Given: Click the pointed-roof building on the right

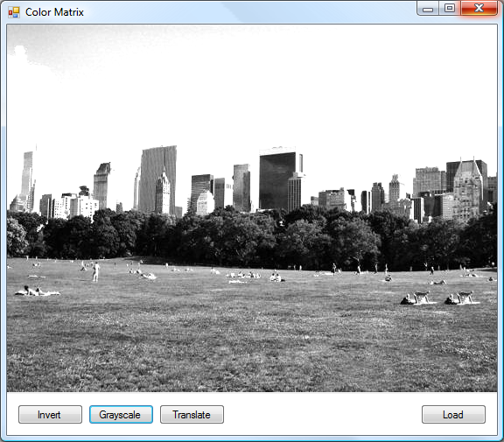Looking at the screenshot, I should [467, 190].
